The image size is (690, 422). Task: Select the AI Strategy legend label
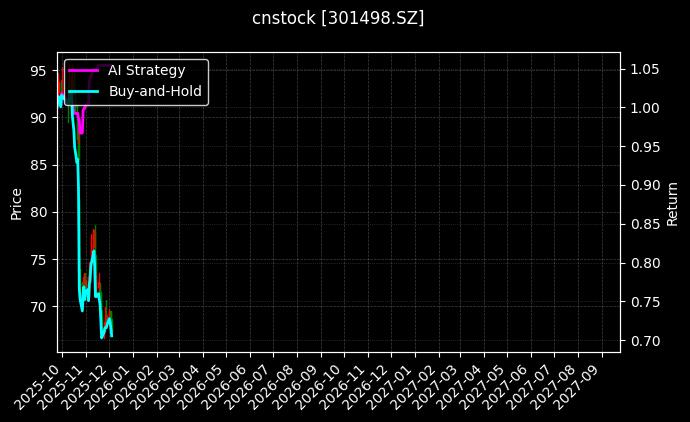point(146,70)
